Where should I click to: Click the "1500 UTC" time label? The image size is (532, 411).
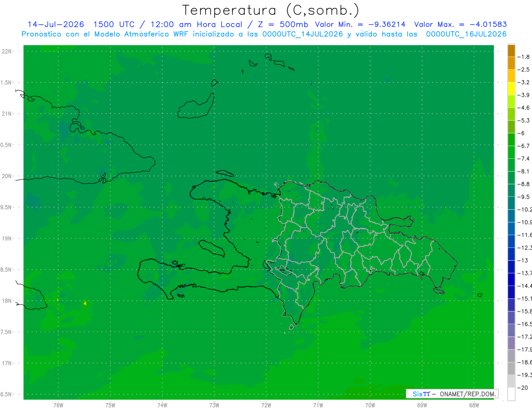coord(113,24)
